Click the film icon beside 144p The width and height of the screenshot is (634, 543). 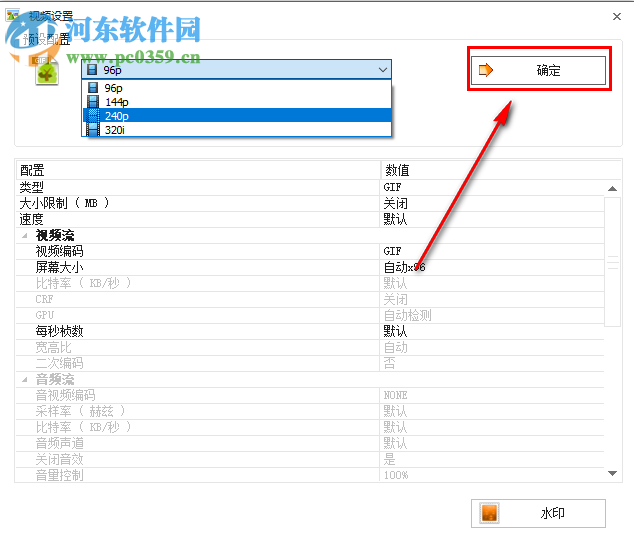click(93, 102)
